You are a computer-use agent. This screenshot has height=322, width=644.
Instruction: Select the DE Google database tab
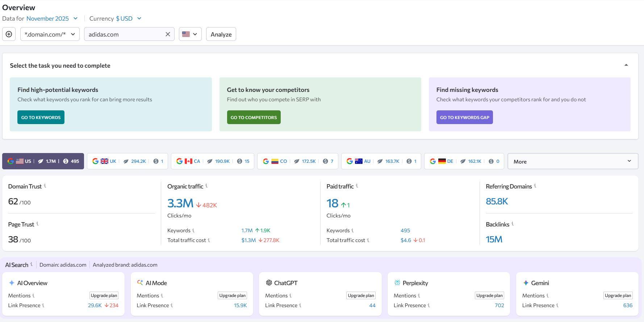[464, 161]
